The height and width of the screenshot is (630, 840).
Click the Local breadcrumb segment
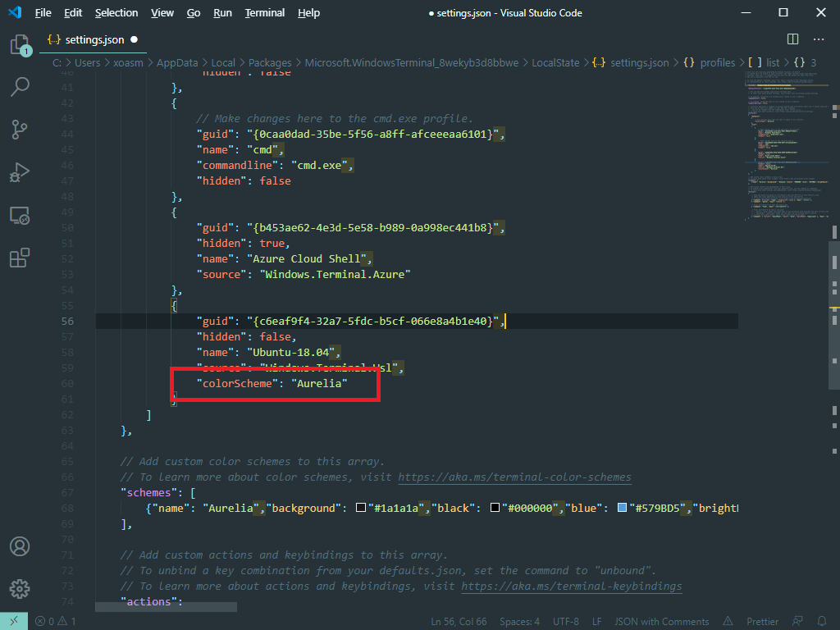tap(223, 62)
